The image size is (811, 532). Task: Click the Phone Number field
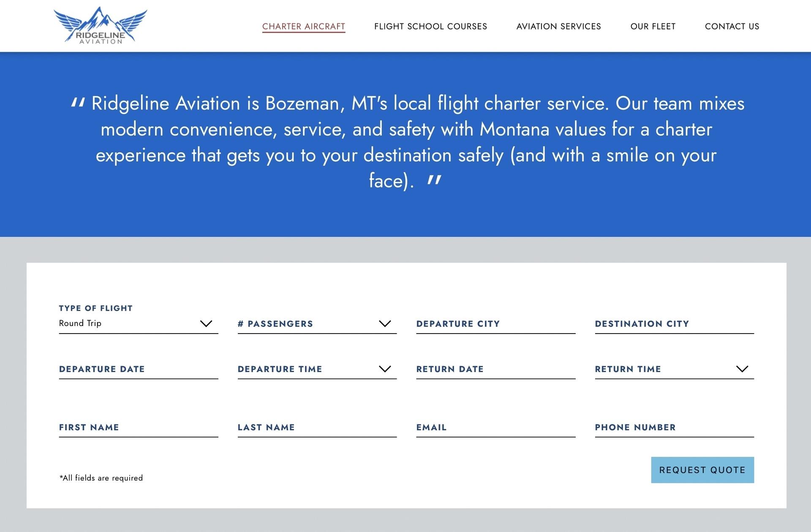[x=674, y=427]
